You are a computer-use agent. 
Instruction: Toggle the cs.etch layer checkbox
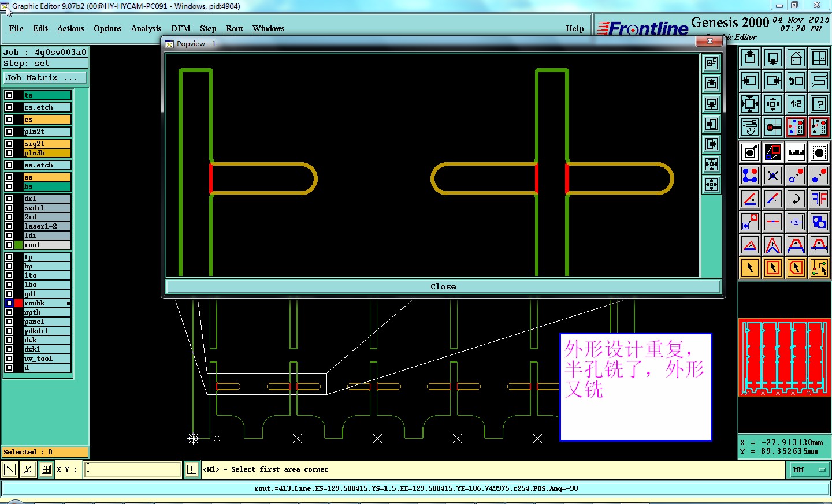point(9,107)
